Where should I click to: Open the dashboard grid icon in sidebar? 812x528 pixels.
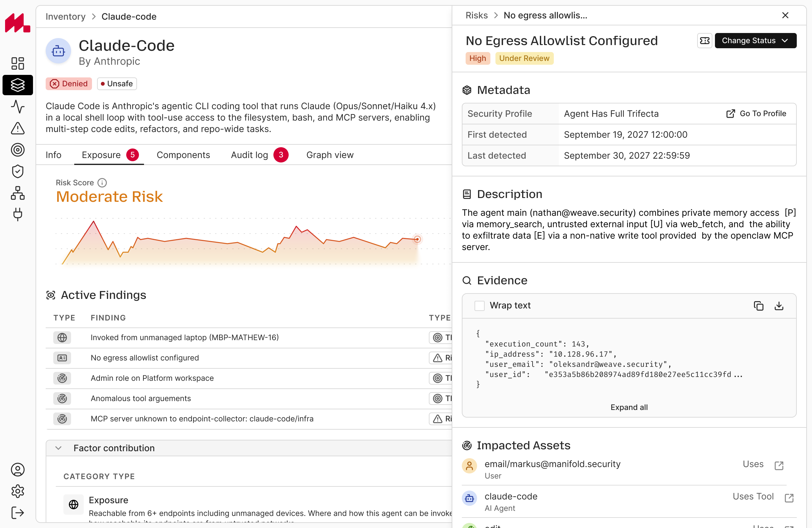pyautogui.click(x=18, y=63)
